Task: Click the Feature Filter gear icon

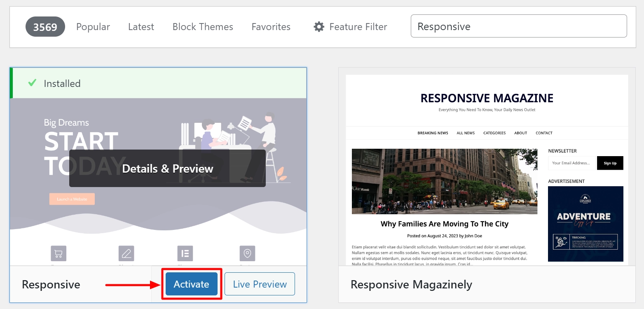Action: (x=318, y=27)
